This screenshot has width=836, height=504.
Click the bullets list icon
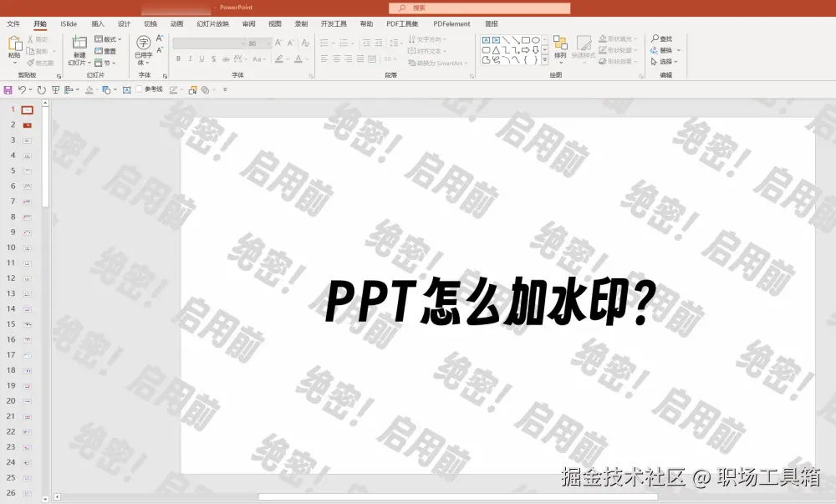click(324, 43)
